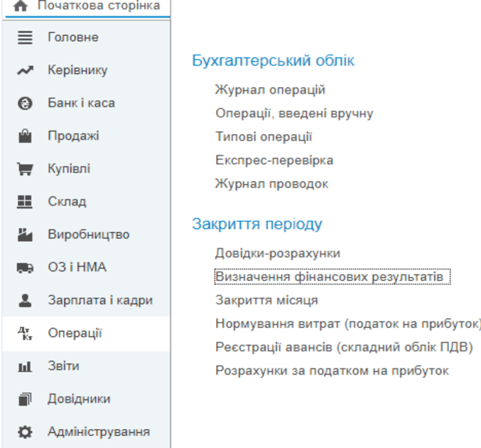Open the Звіти section
Screen dimensions: 481x448
click(63, 366)
